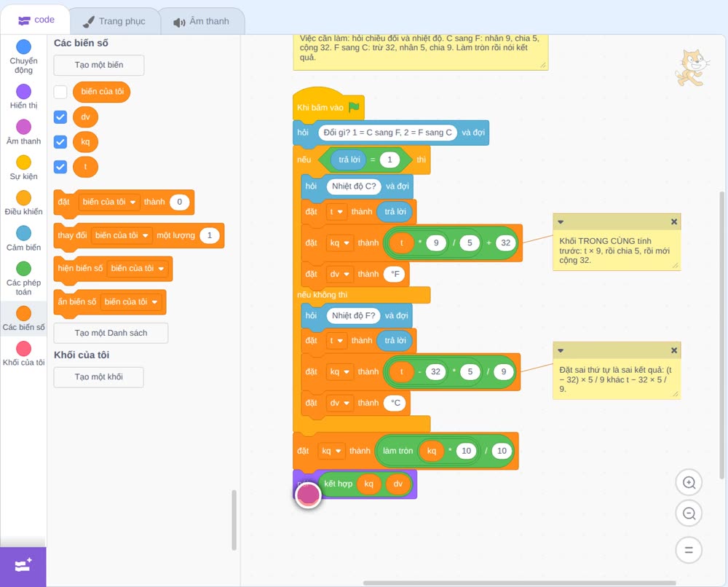Open variable dropdown in palette 'đặt' block

tap(109, 202)
